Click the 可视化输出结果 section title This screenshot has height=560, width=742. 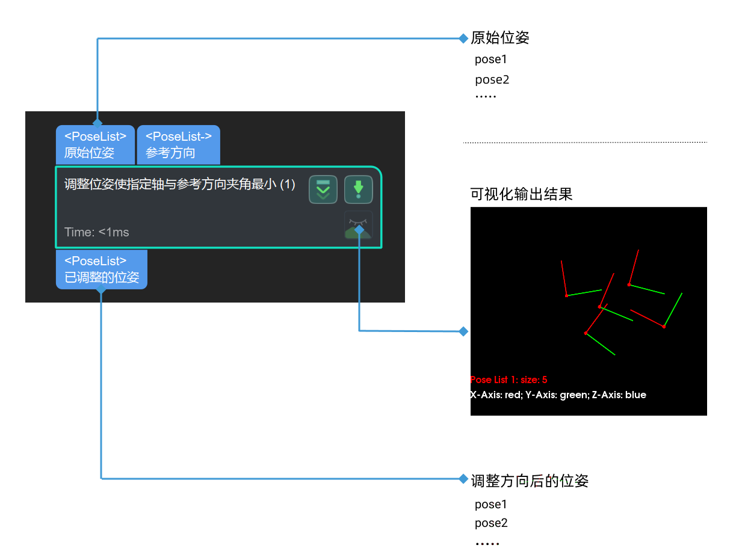coord(521,194)
